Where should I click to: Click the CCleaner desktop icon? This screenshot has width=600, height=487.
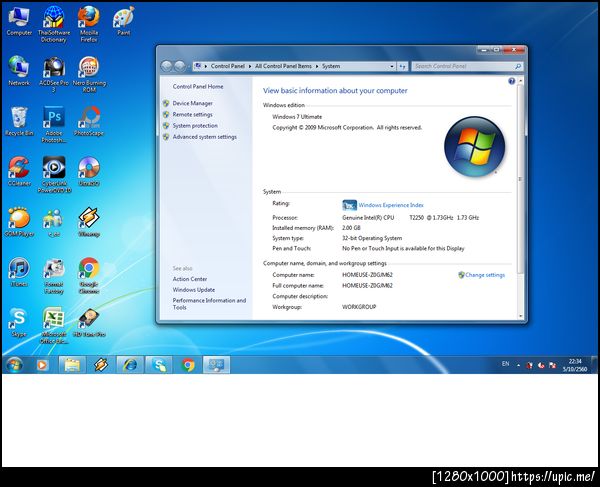click(19, 172)
